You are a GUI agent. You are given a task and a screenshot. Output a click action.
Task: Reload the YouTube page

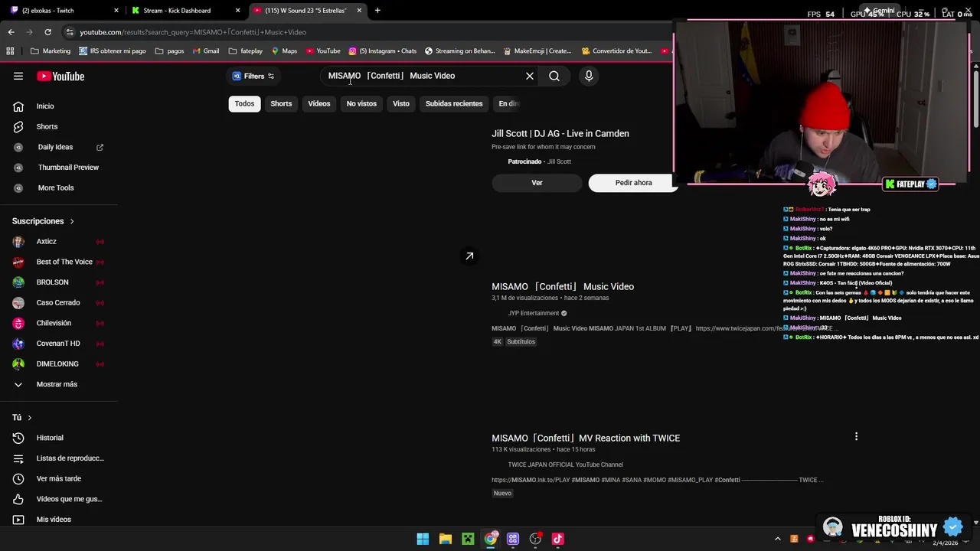(47, 32)
